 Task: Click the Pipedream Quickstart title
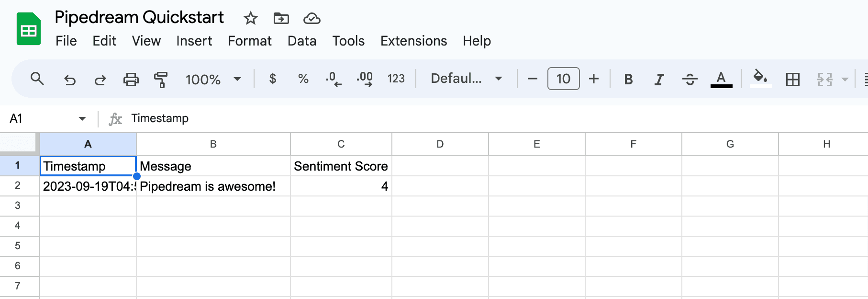[x=139, y=18]
